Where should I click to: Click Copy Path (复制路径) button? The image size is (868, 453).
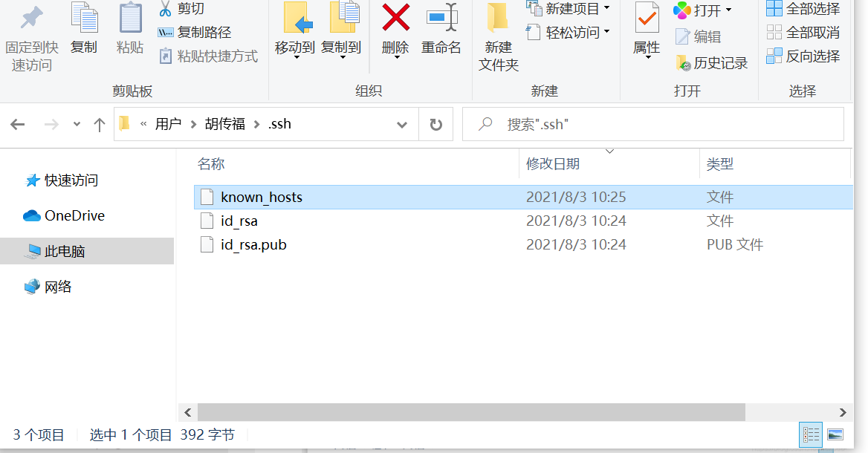[195, 32]
